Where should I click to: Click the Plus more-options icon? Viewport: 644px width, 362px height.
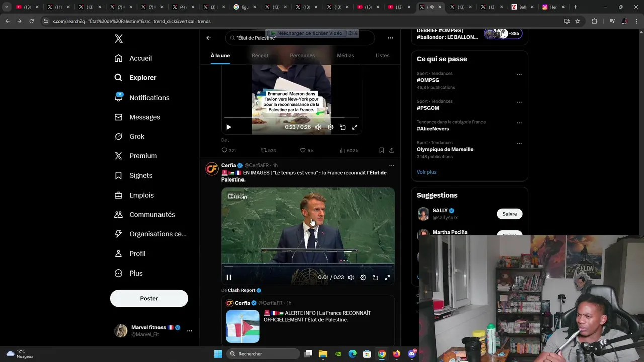118,273
